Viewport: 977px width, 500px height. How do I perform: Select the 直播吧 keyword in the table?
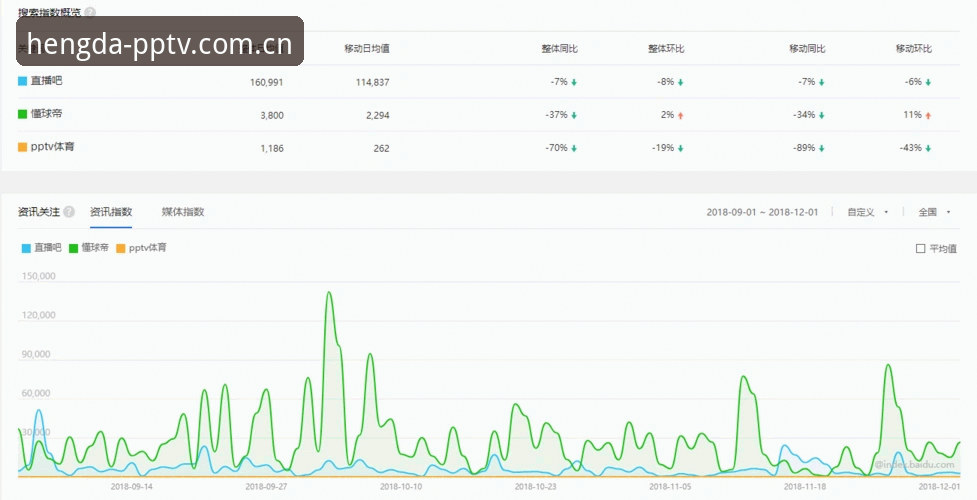click(x=46, y=81)
